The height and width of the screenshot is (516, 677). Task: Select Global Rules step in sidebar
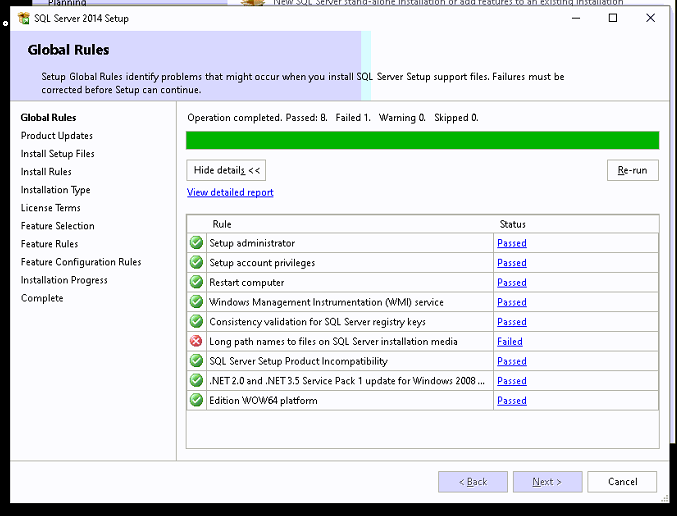click(48, 118)
